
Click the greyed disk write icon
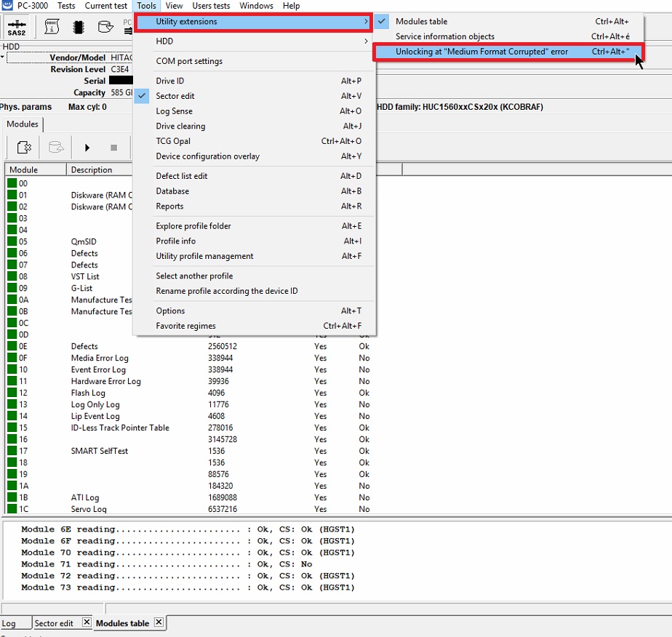pyautogui.click(x=56, y=148)
